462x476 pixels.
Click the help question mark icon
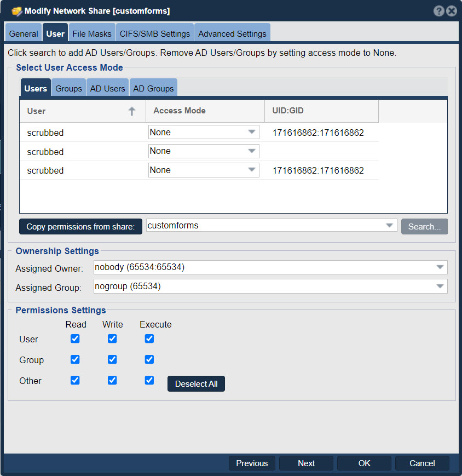click(x=438, y=12)
